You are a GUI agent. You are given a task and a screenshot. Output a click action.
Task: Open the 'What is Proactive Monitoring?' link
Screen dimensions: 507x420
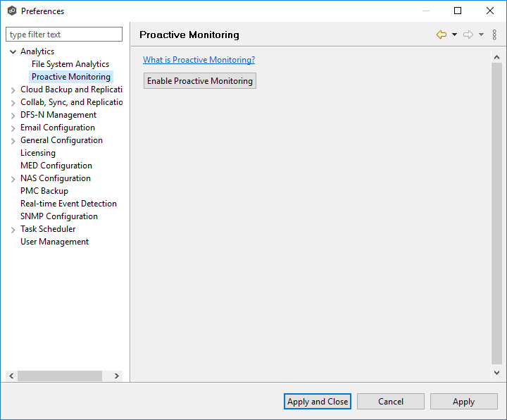coord(199,60)
